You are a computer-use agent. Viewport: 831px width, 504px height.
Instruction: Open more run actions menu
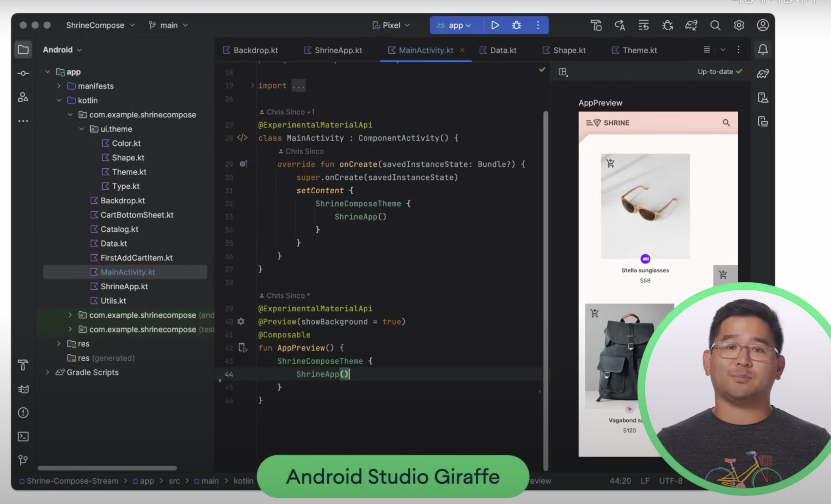pos(538,25)
